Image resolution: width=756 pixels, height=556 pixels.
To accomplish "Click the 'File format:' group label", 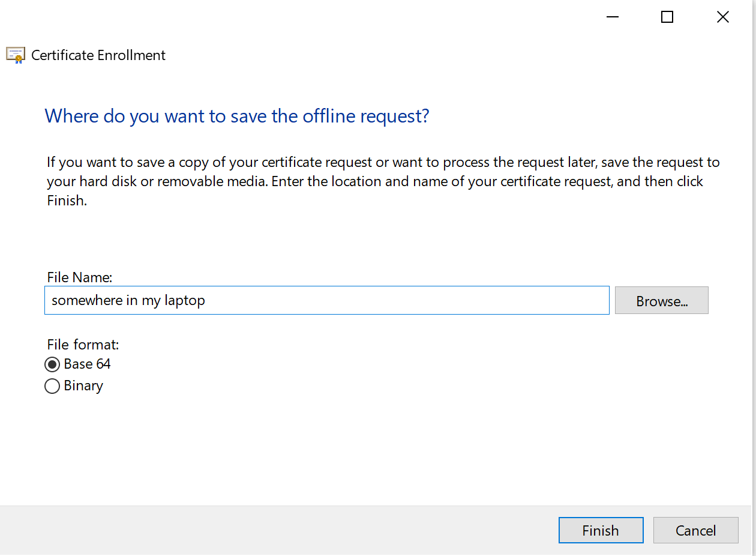I will [83, 345].
